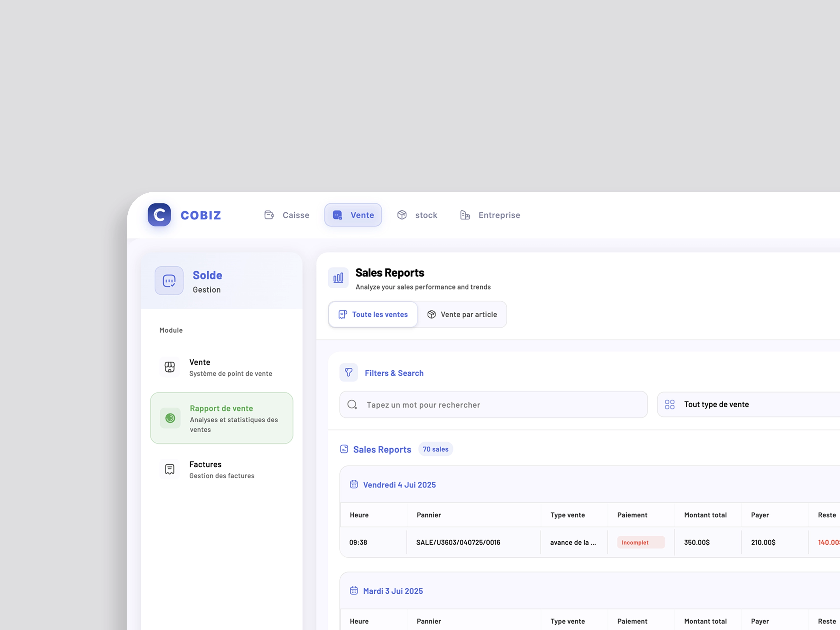The image size is (840, 630).
Task: Open the Caisse tab
Action: click(x=287, y=215)
